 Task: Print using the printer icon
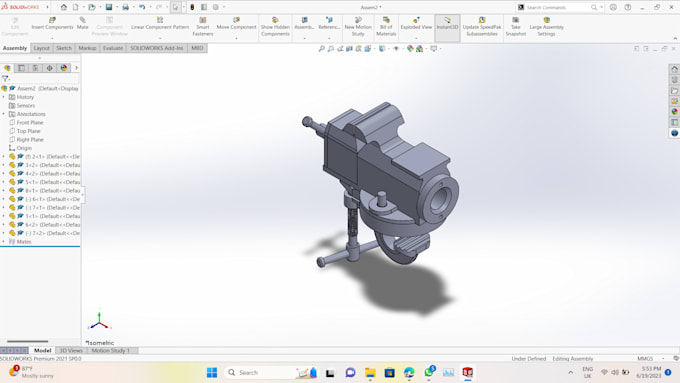coord(125,7)
